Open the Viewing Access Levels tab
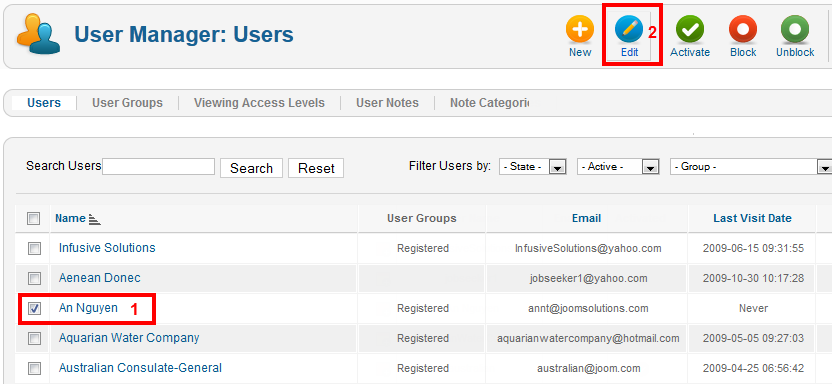 pyautogui.click(x=259, y=103)
